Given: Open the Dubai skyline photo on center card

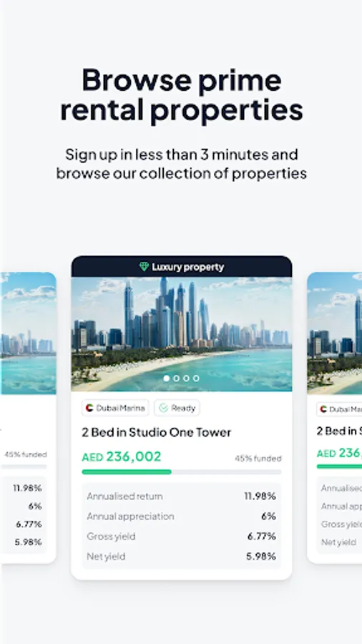Looking at the screenshot, I should pos(182,334).
